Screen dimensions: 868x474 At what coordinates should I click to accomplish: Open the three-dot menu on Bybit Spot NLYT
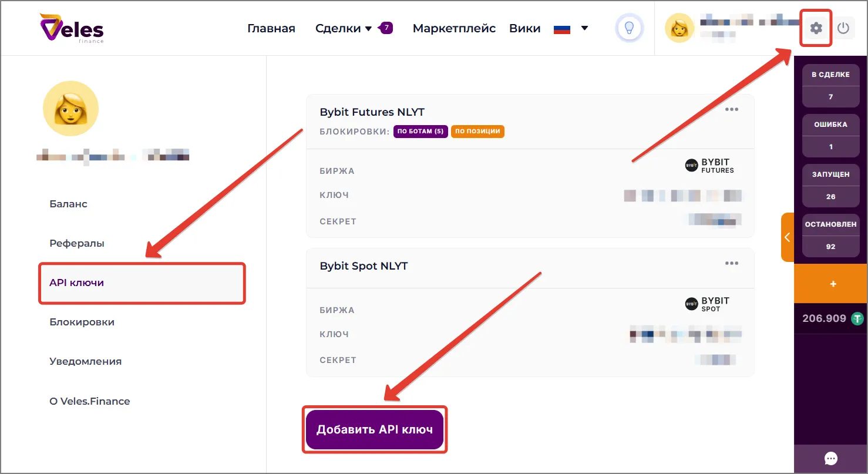(x=732, y=263)
